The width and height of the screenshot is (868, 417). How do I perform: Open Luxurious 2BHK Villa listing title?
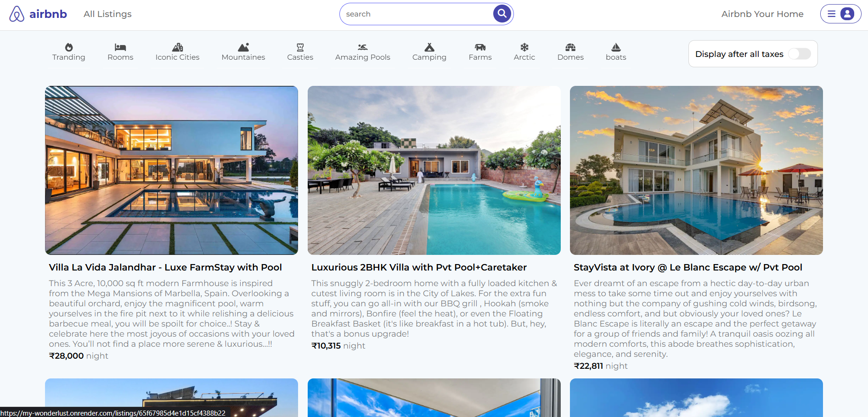(419, 267)
